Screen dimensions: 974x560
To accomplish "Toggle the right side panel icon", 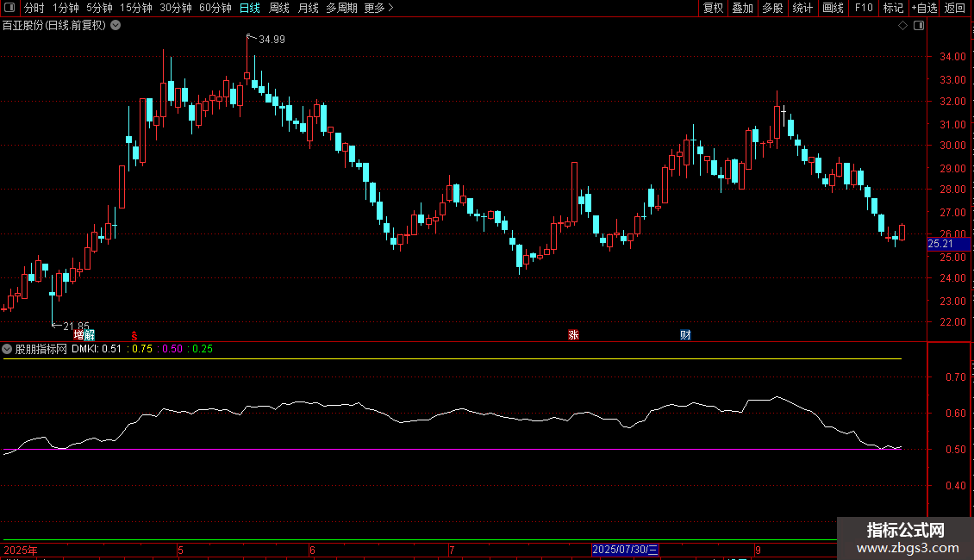I will point(919,26).
